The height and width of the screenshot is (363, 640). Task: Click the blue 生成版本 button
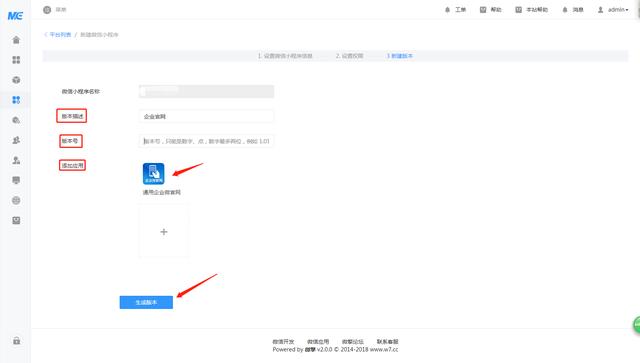(146, 302)
